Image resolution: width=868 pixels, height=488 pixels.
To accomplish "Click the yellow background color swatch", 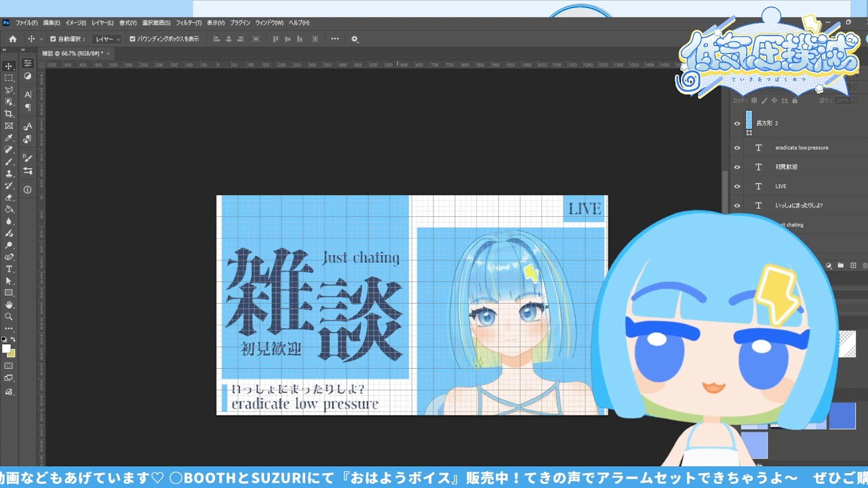I will click(x=12, y=353).
